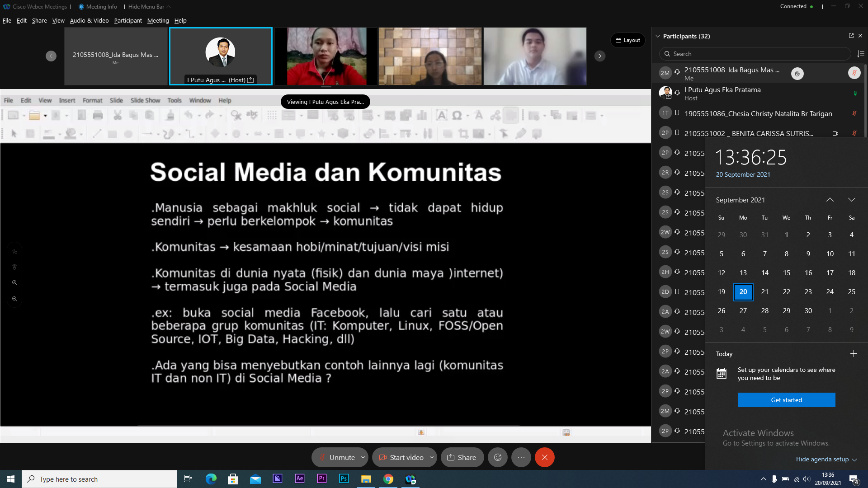
Task: Click Get started calendar setup button
Action: 787,400
